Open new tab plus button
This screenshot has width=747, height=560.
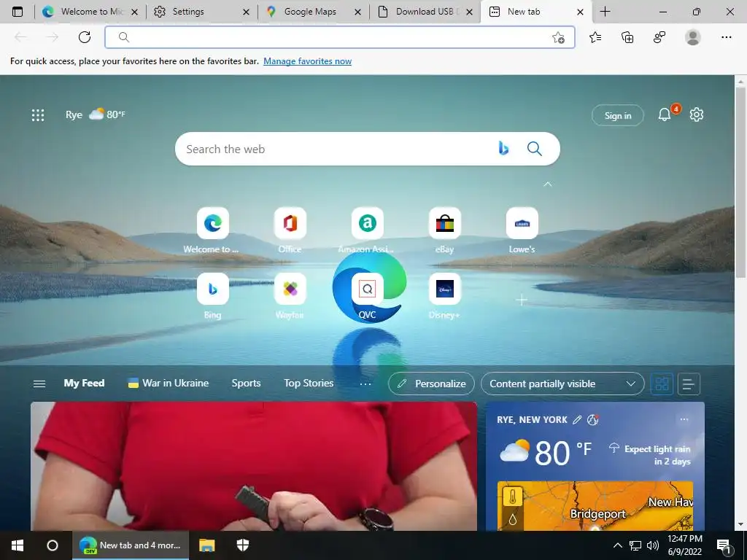(605, 12)
